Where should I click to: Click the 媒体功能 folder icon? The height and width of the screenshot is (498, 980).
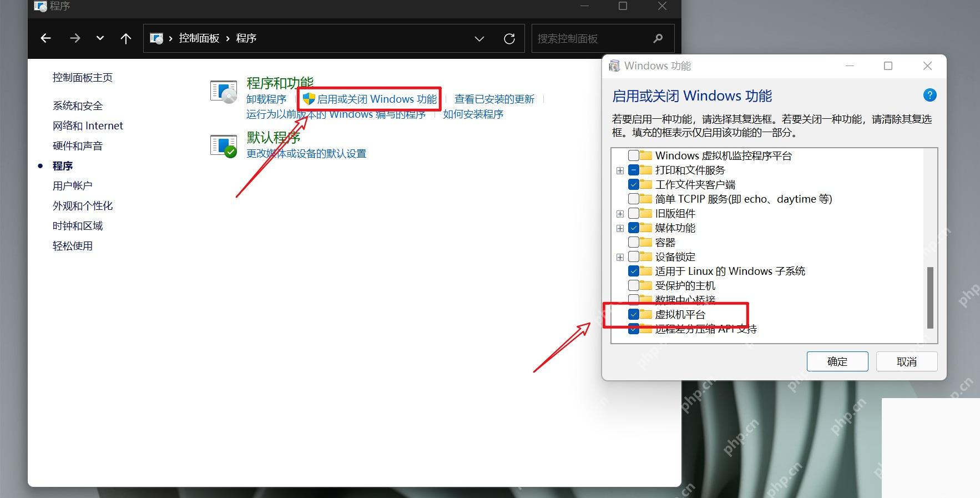tap(646, 228)
